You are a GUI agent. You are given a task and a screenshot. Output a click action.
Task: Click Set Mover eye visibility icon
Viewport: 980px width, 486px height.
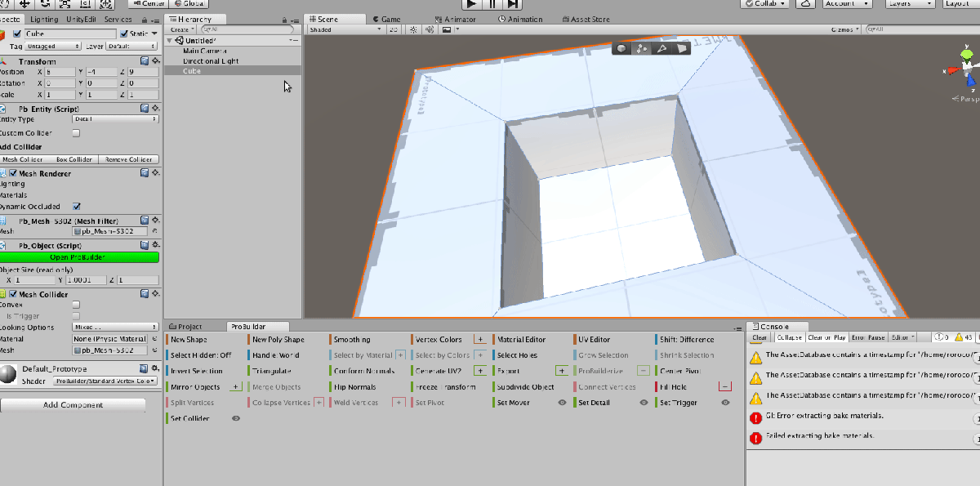pos(562,403)
